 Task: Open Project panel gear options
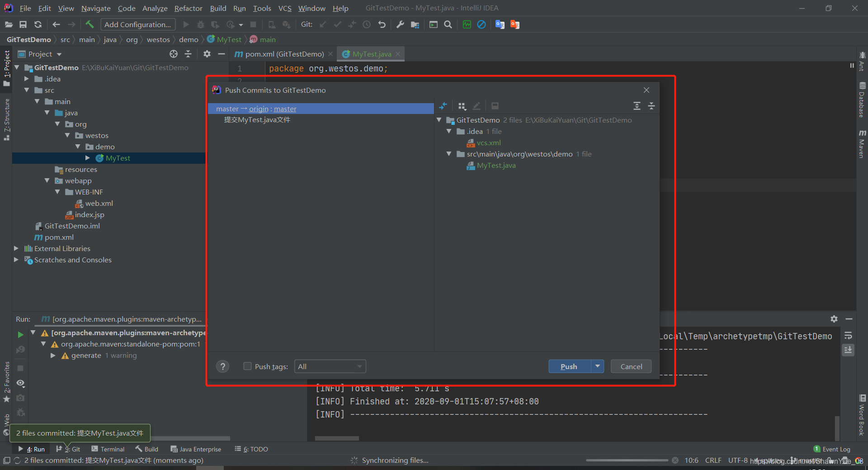[x=207, y=54]
